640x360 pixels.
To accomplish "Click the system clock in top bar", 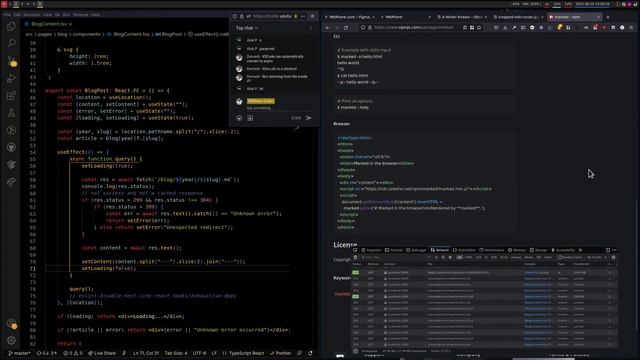I will (593, 4).
